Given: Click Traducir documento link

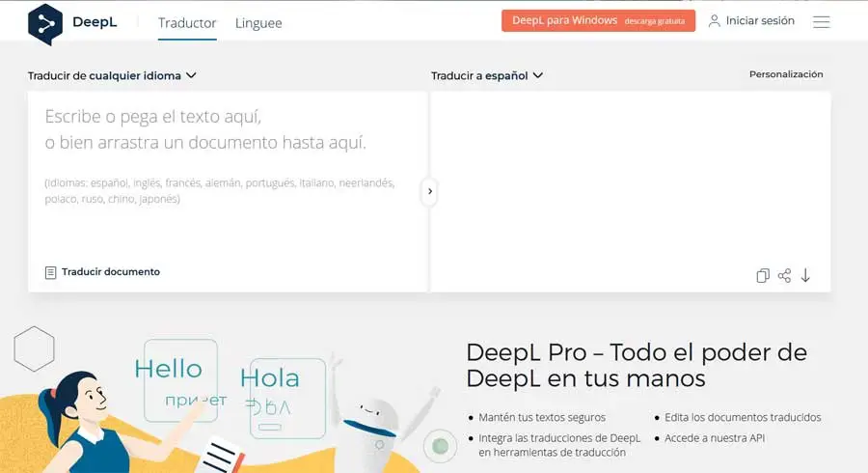Looking at the screenshot, I should pos(111,272).
